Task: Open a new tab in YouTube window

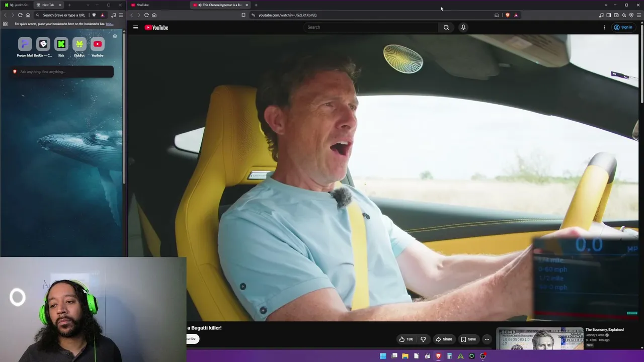Action: click(x=256, y=5)
